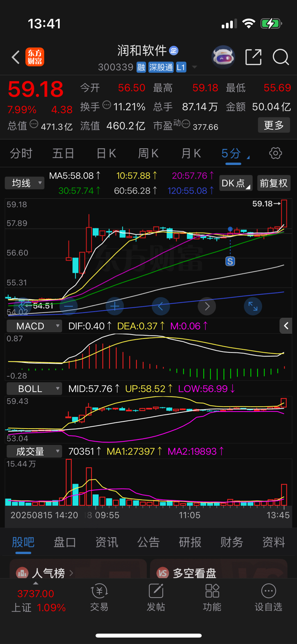Open 交易 trade button
This screenshot has height=644, width=297.
pyautogui.click(x=99, y=598)
